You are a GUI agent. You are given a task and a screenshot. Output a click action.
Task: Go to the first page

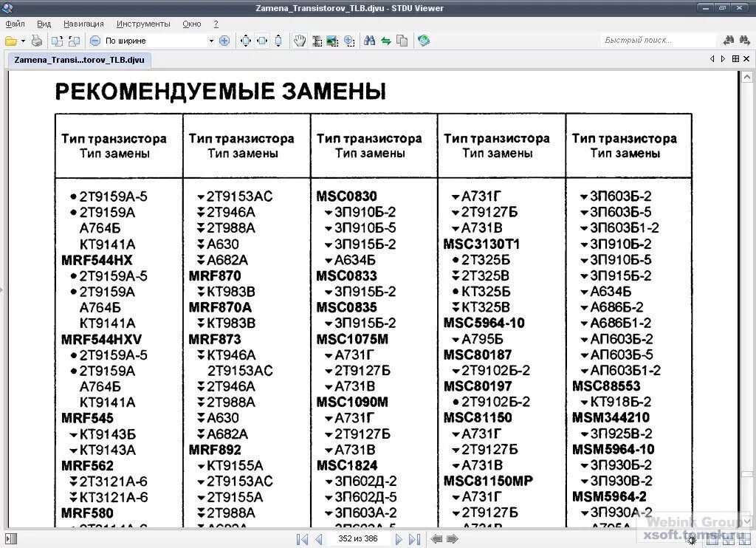[x=302, y=539]
